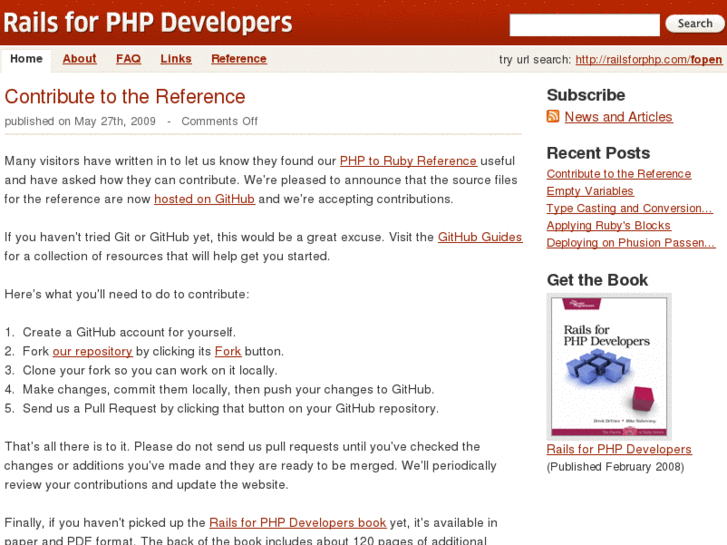This screenshot has height=545, width=727.
Task: Click step 4 'Make changes, commit them locally' text
Action: pos(228,389)
